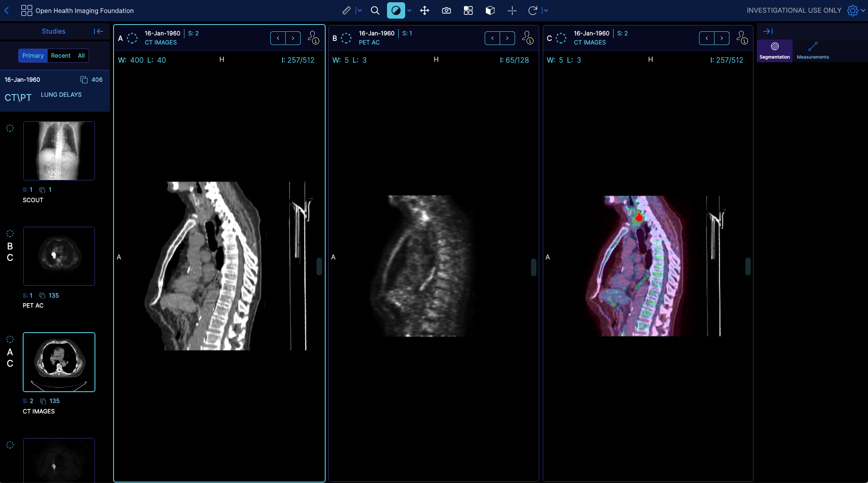The width and height of the screenshot is (868, 483).
Task: Activate the Window Level tool
Action: click(396, 10)
